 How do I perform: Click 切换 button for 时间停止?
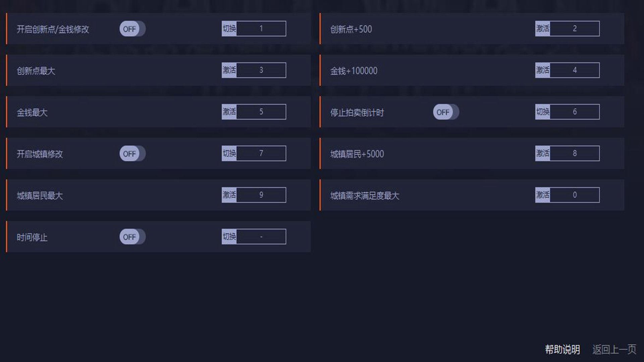coord(229,236)
